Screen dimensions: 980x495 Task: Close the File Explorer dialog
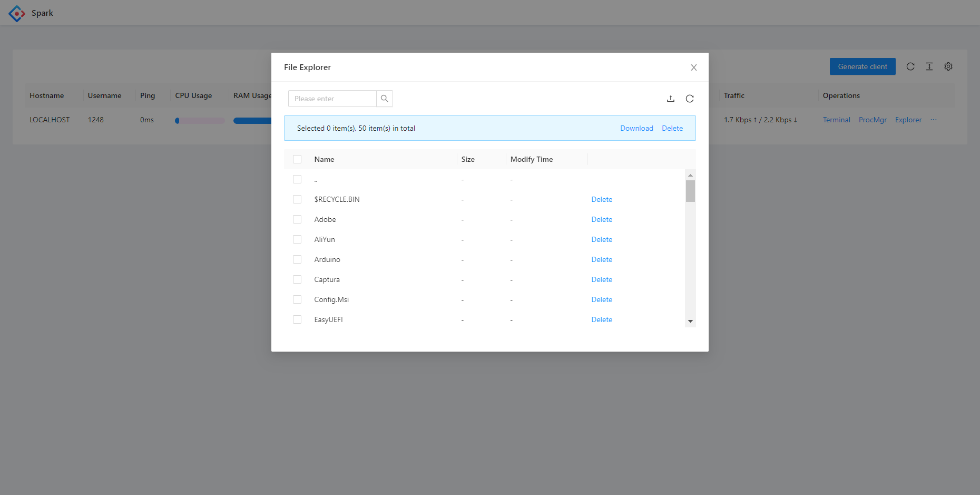pyautogui.click(x=694, y=67)
